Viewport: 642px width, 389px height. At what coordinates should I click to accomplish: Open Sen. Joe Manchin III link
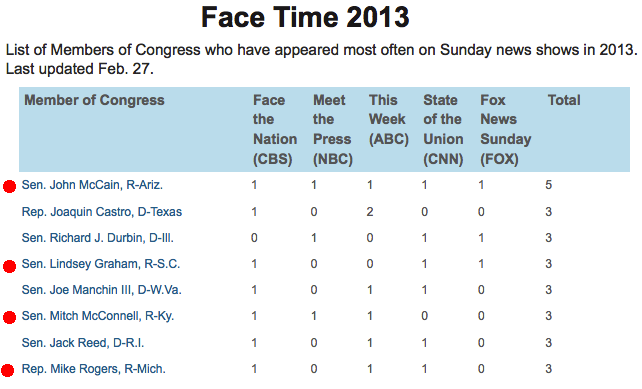tap(102, 290)
